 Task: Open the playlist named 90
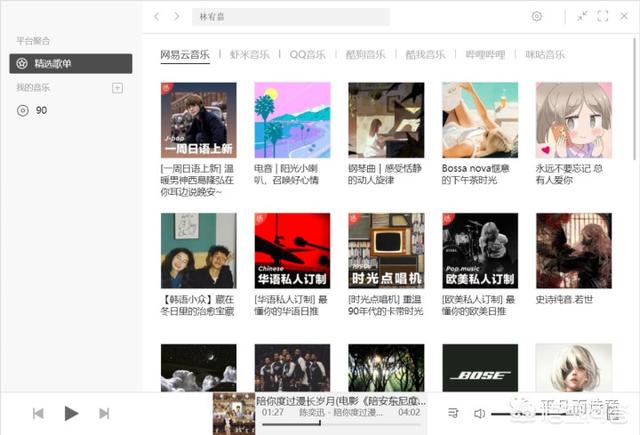pyautogui.click(x=40, y=110)
